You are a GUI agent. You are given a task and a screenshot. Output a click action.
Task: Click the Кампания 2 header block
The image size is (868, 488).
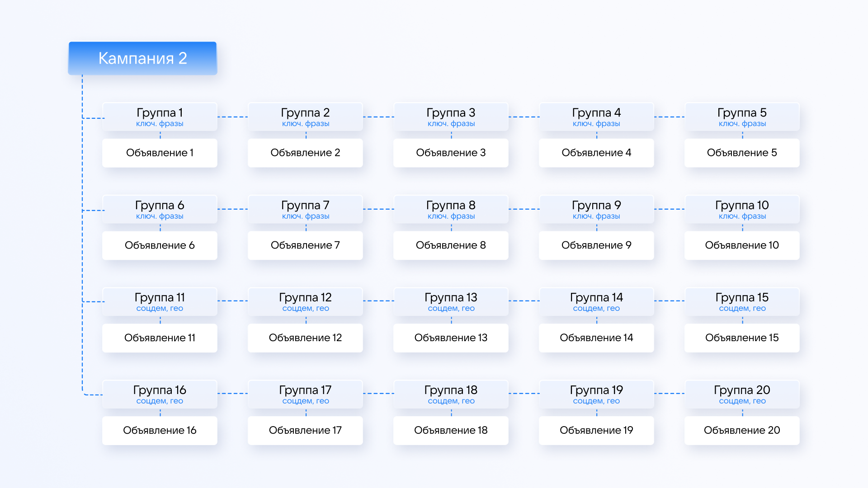coord(142,58)
